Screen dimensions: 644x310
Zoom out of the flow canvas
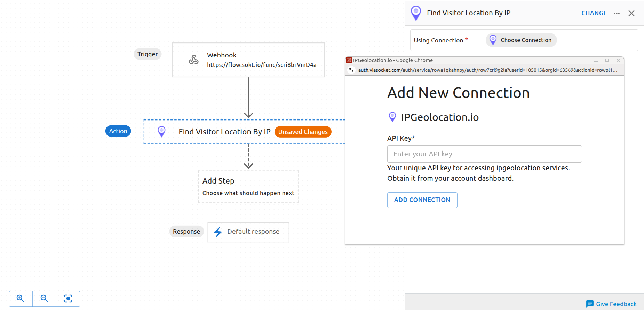[44, 299]
